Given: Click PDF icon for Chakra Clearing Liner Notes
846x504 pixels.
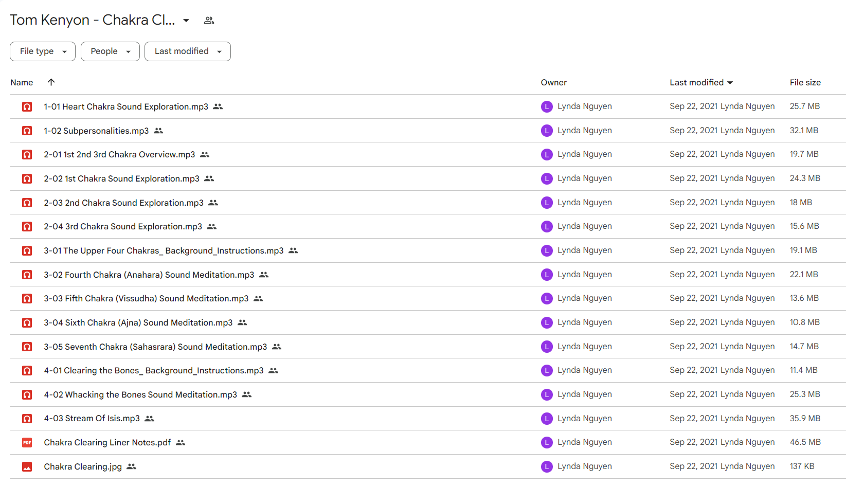Looking at the screenshot, I should pos(27,442).
